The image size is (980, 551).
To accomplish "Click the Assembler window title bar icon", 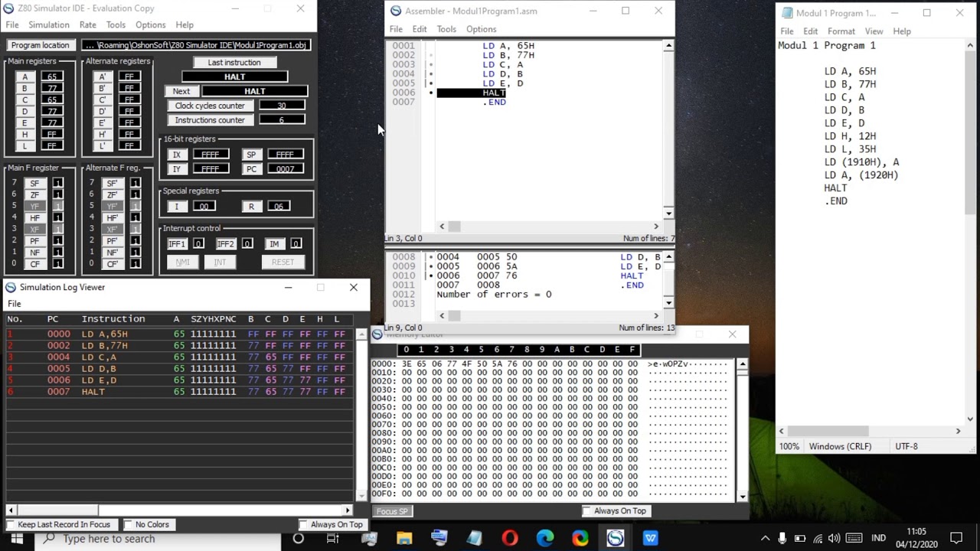I will (396, 11).
